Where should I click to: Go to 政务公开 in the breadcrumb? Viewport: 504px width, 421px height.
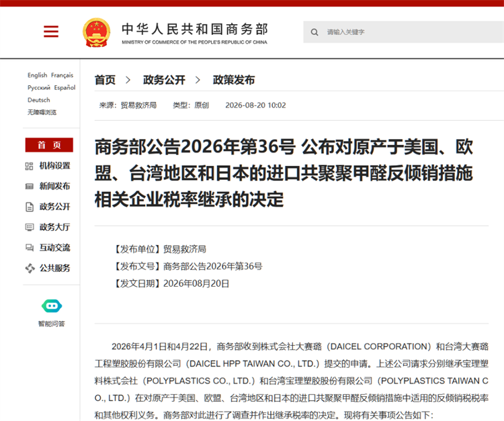164,80
